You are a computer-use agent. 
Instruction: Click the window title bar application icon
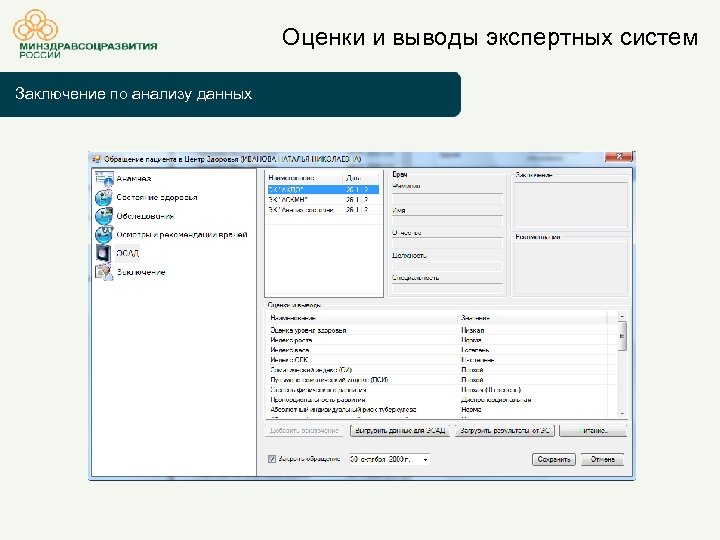[96, 159]
